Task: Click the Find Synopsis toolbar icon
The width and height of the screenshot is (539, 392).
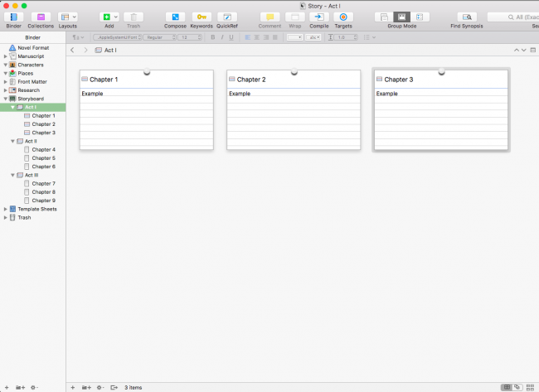Action: coord(467,17)
